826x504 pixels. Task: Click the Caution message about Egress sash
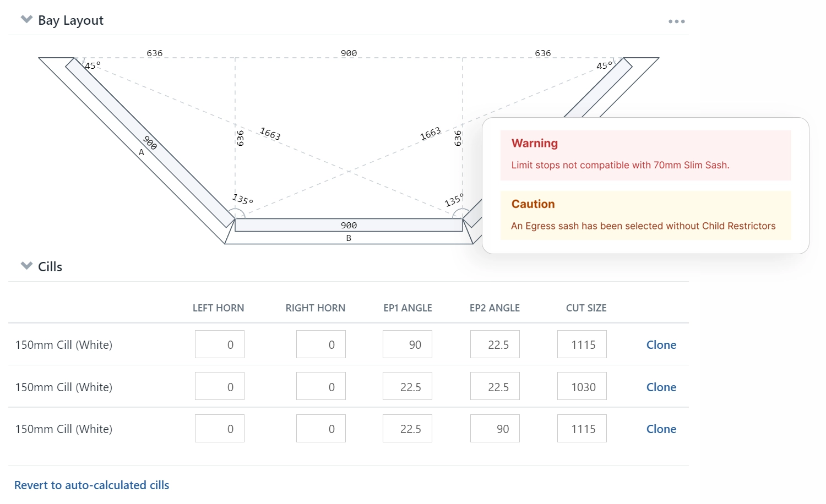coord(645,215)
